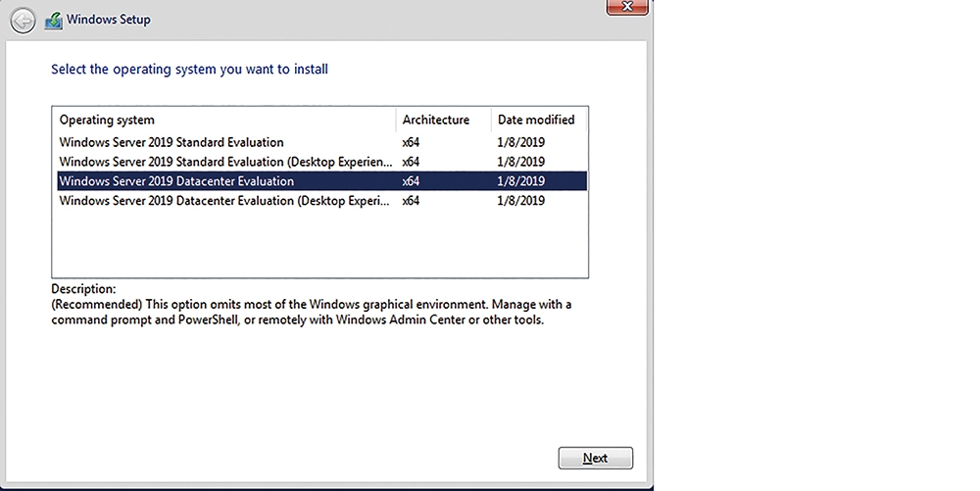Close the Windows Setup window
Screen dimensions: 980x491
pyautogui.click(x=627, y=7)
